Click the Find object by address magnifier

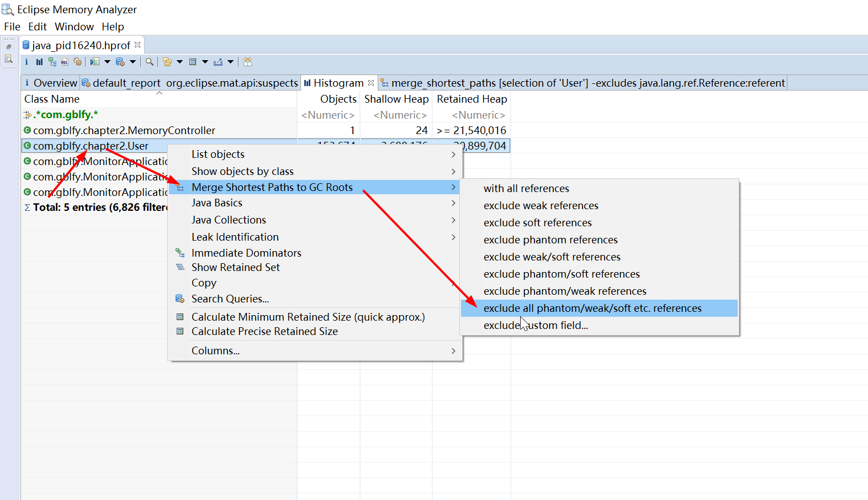(x=149, y=62)
